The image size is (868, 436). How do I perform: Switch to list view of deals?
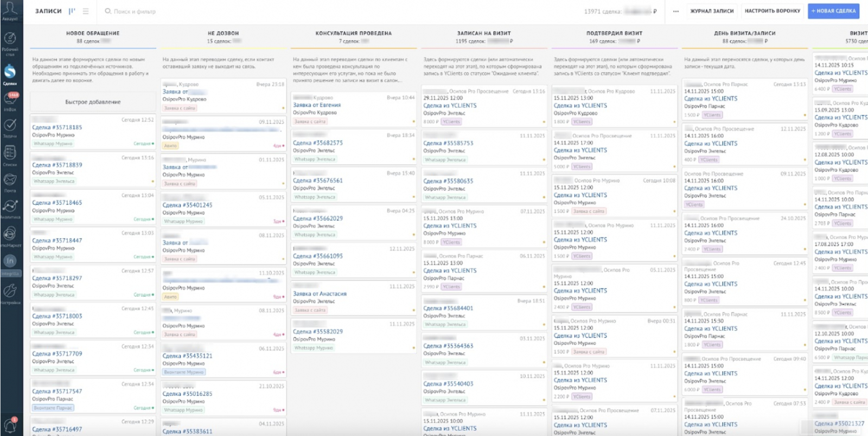86,11
